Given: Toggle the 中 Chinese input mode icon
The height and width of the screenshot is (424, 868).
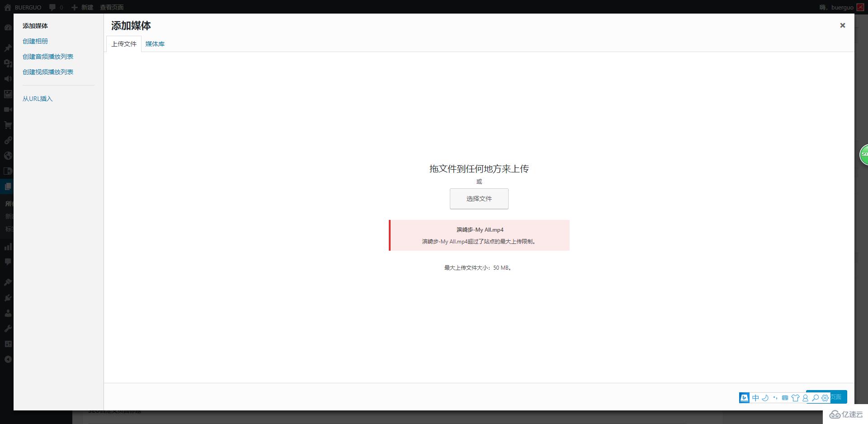Looking at the screenshot, I should tap(755, 398).
